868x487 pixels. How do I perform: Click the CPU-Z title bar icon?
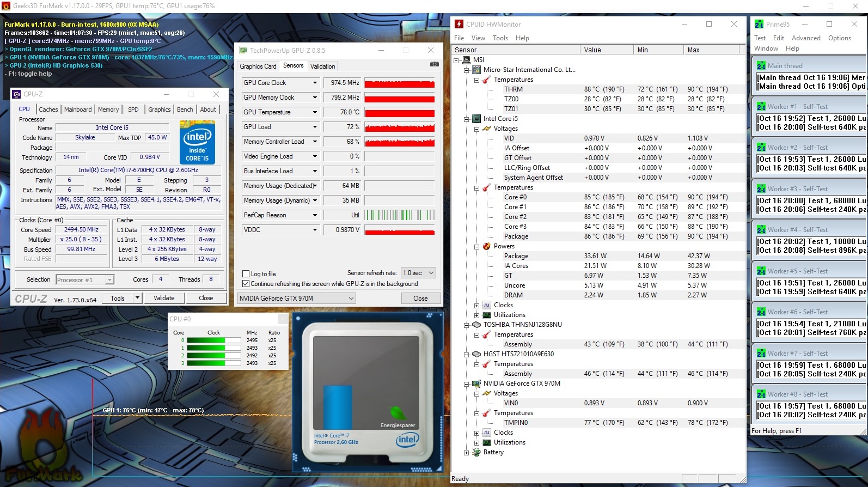(16, 94)
